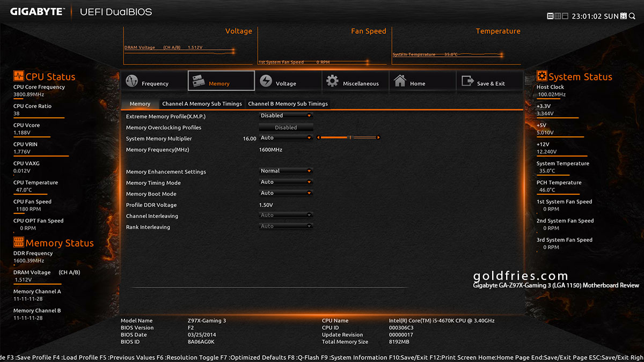This screenshot has width=644, height=362.
Task: Select the Memory sub-tab
Action: click(140, 104)
